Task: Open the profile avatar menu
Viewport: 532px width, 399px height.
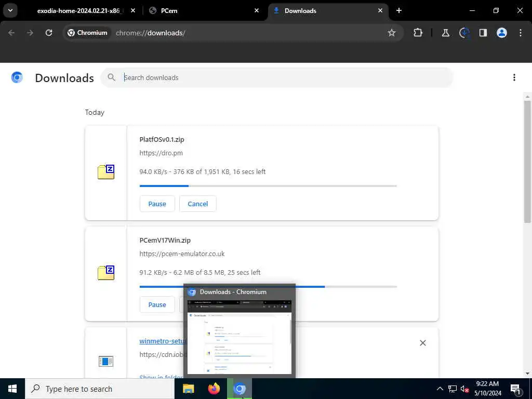Action: pos(502,33)
